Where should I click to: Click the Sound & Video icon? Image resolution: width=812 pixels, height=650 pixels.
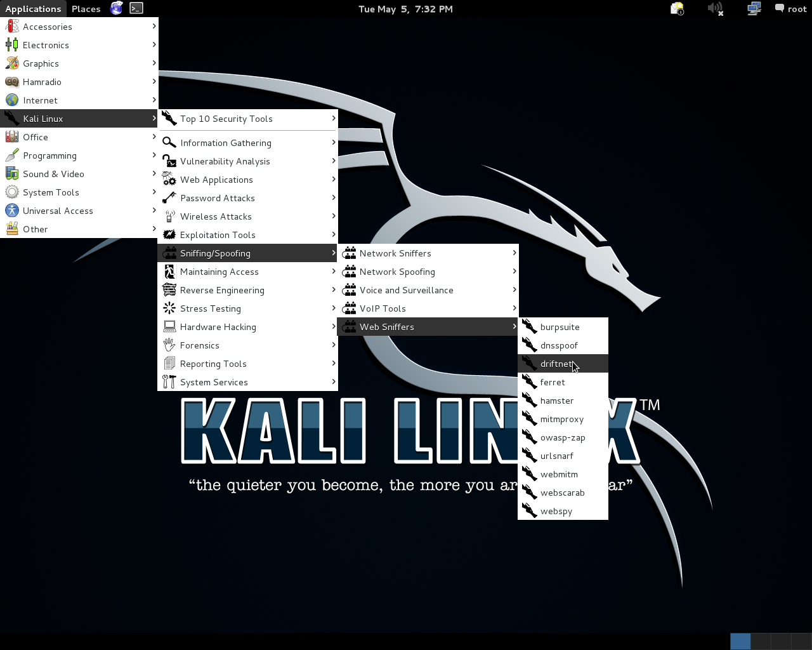pyautogui.click(x=12, y=174)
